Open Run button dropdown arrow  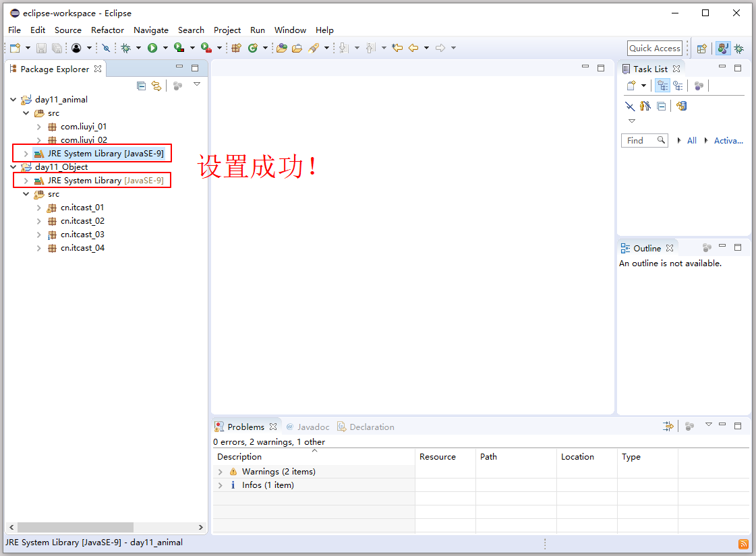coord(165,48)
